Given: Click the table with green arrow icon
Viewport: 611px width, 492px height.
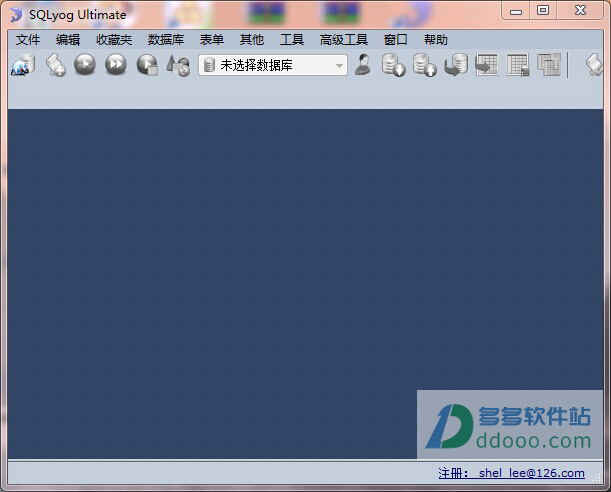Looking at the screenshot, I should pyautogui.click(x=486, y=64).
